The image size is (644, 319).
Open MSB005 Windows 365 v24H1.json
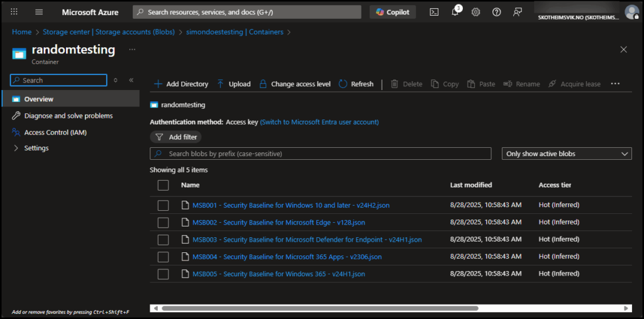click(x=279, y=274)
